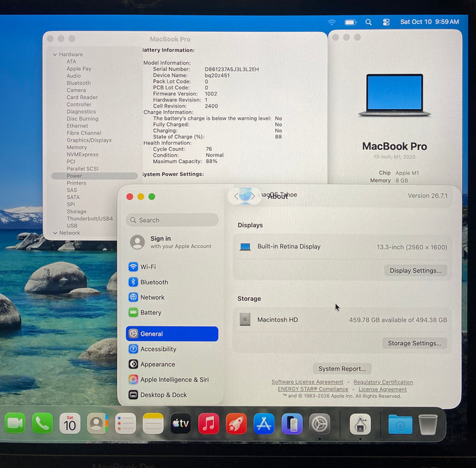Open Network pane in System Settings sidebar
The height and width of the screenshot is (468, 476).
point(172,297)
